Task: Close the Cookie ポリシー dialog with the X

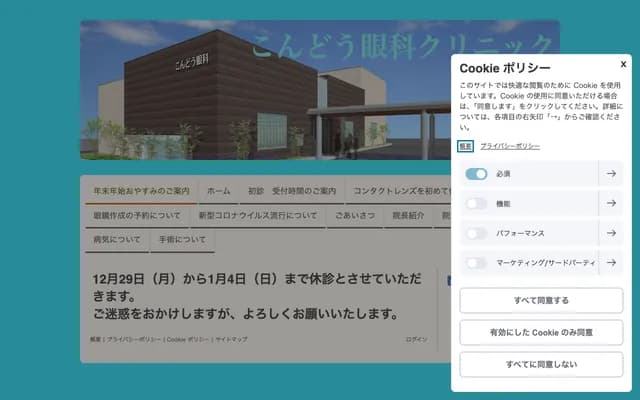Action: coord(623,64)
